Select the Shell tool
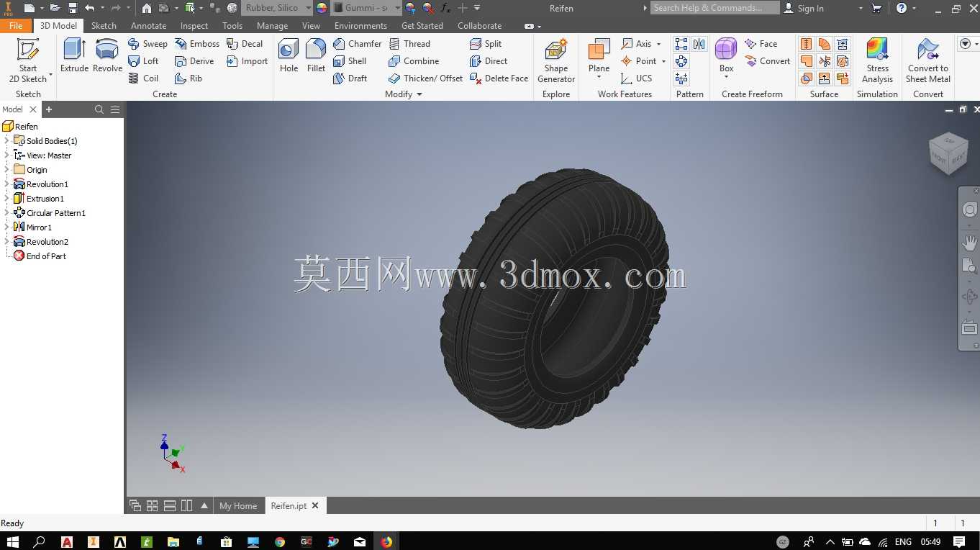 350,61
